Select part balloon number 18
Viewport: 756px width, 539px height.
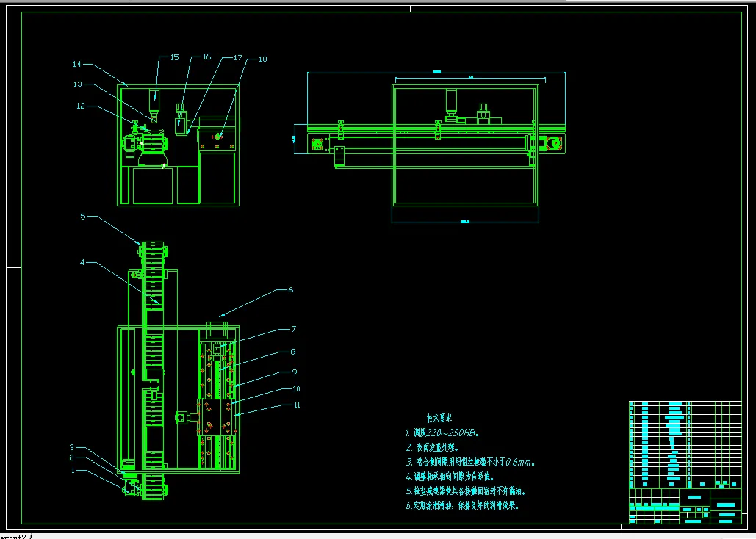263,59
